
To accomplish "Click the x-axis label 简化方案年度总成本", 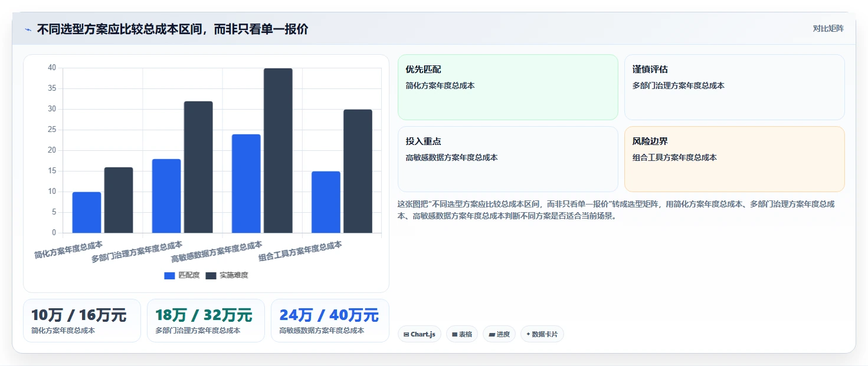I will [68, 250].
